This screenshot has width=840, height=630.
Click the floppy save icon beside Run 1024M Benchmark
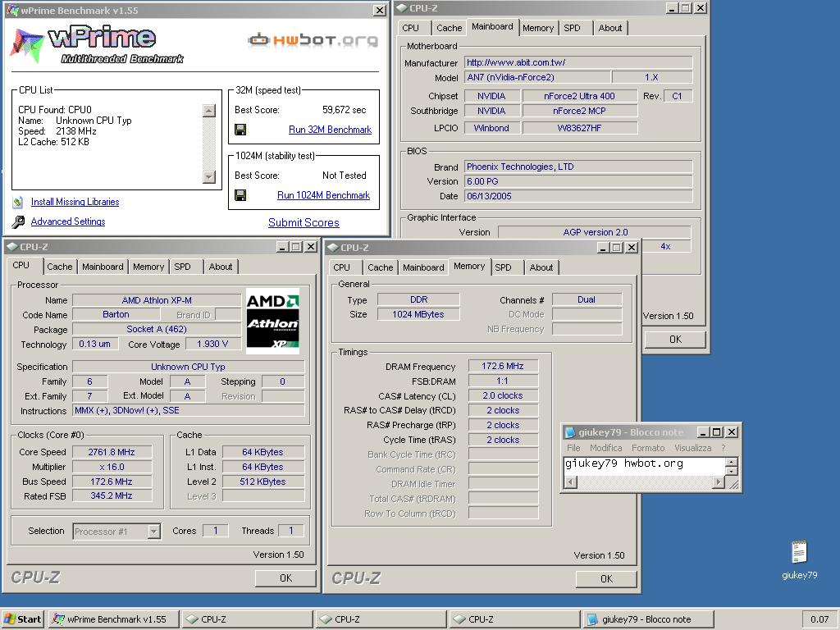[x=240, y=195]
